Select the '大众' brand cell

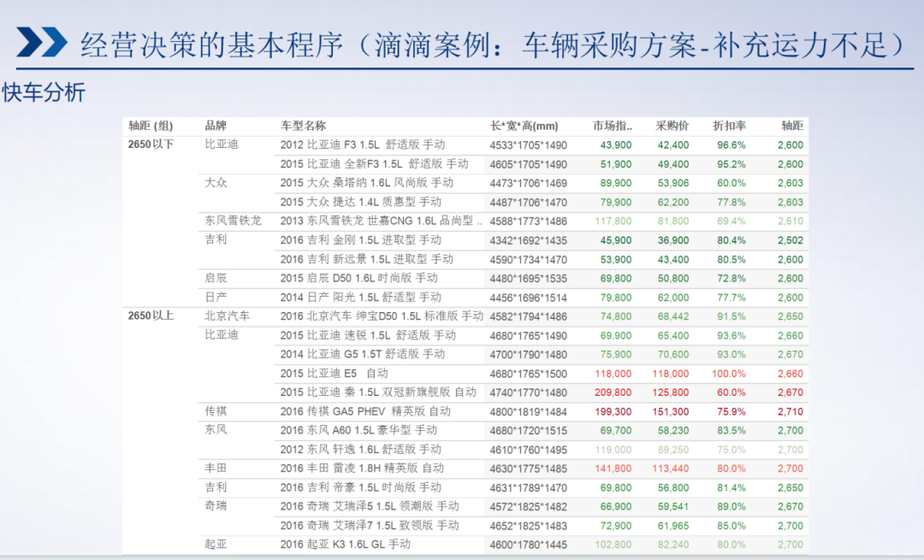coord(216,183)
